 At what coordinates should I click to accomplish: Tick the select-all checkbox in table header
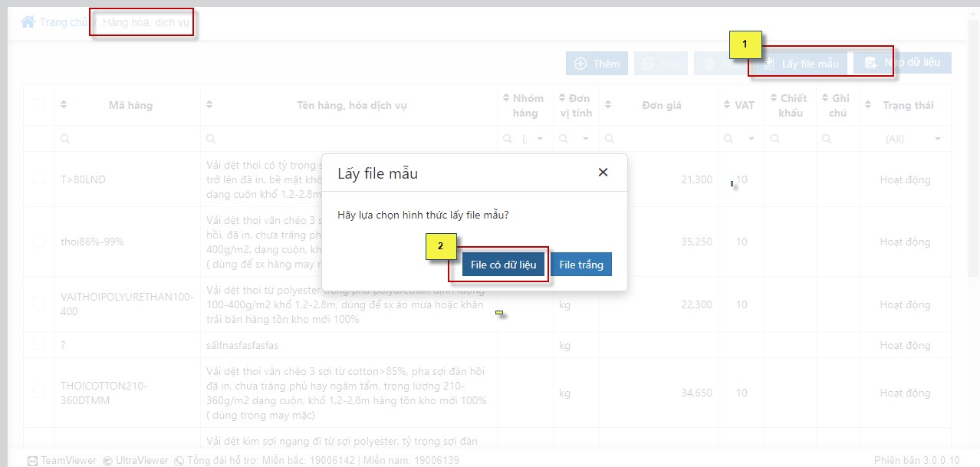pyautogui.click(x=39, y=105)
